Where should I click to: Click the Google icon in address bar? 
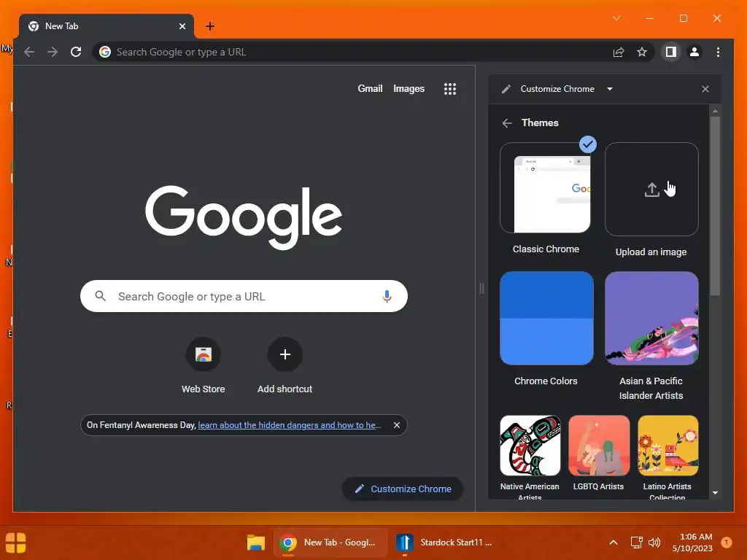(105, 52)
